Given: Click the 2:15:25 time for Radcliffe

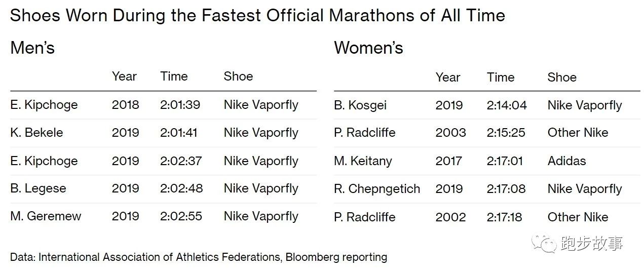Looking at the screenshot, I should (x=505, y=133).
